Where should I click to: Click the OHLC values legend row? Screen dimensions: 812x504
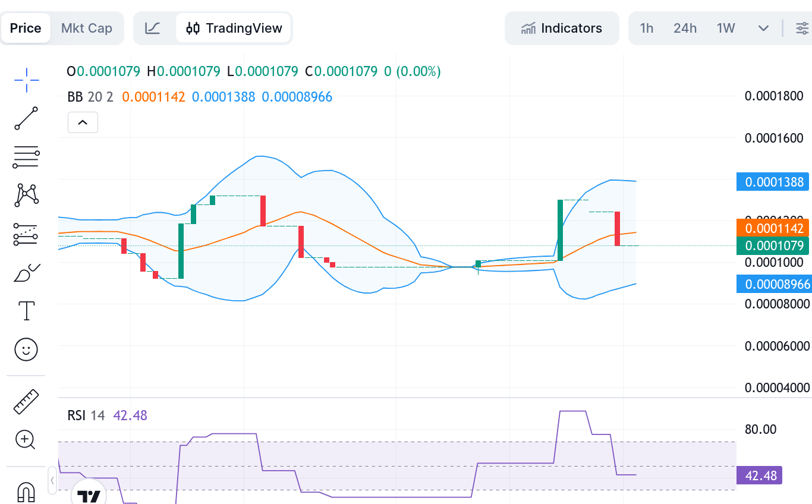click(x=254, y=72)
